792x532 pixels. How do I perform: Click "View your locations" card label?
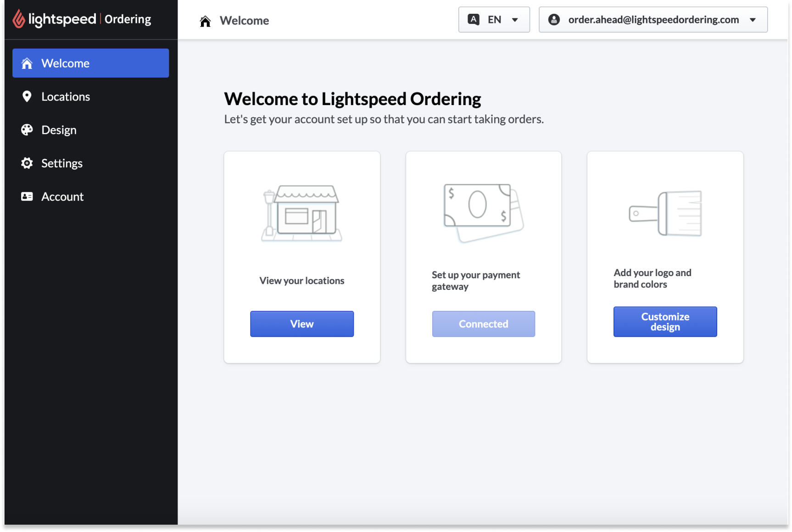302,281
